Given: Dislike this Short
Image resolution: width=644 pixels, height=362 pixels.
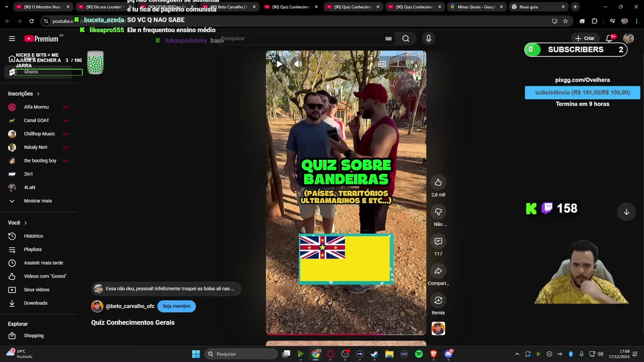Looking at the screenshot, I should [438, 212].
